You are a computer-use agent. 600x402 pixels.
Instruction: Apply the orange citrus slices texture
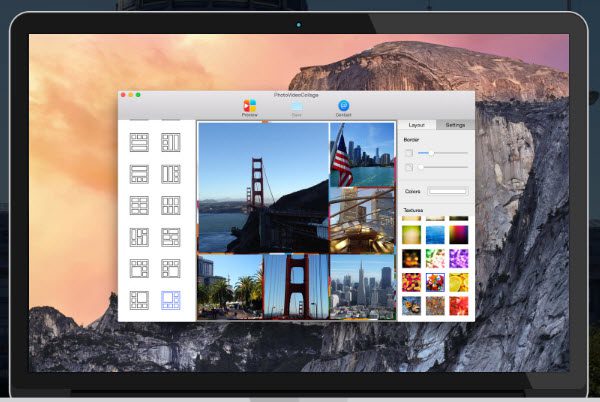tap(459, 282)
